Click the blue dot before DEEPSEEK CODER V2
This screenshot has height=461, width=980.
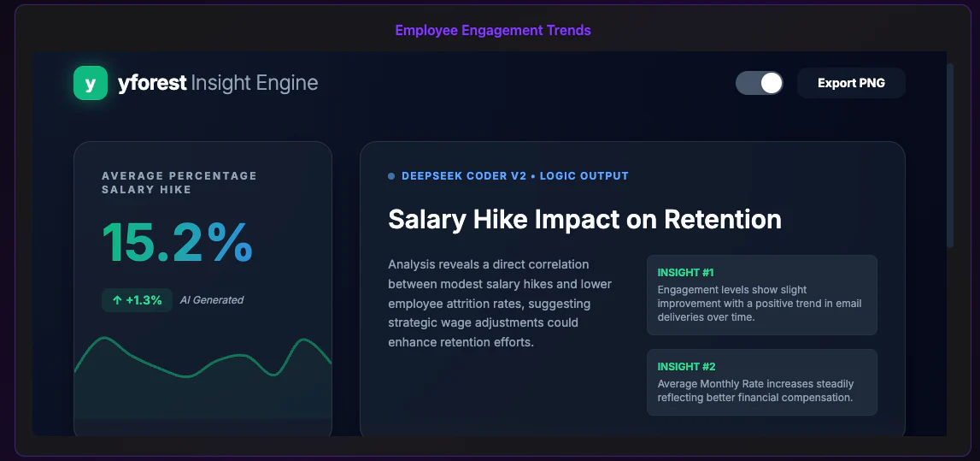391,176
